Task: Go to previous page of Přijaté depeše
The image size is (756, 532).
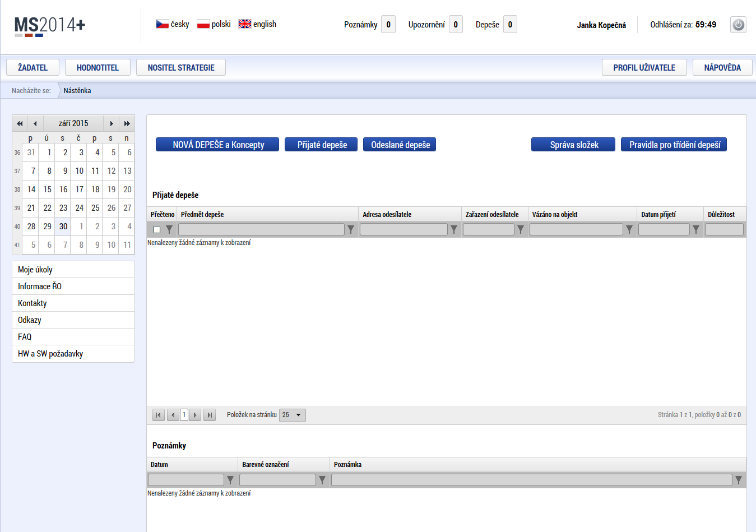Action: pos(173,415)
